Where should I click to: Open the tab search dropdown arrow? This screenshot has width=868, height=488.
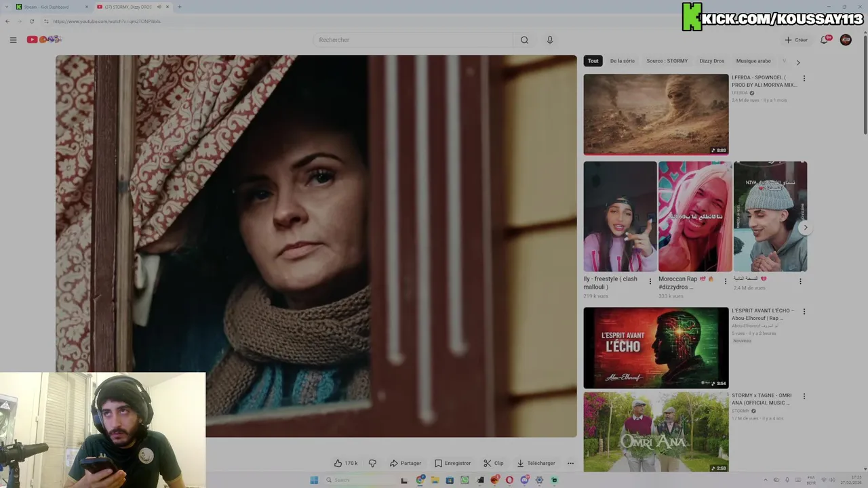pos(5,7)
